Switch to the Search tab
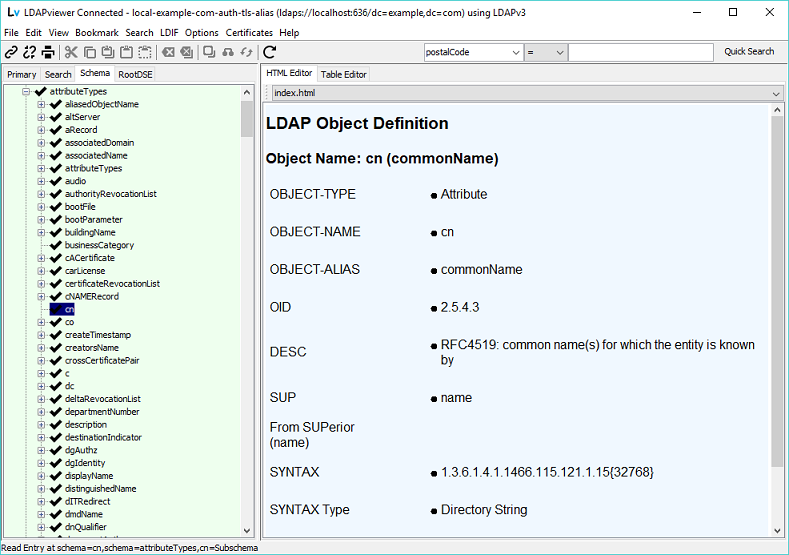The image size is (789, 555). pos(58,74)
